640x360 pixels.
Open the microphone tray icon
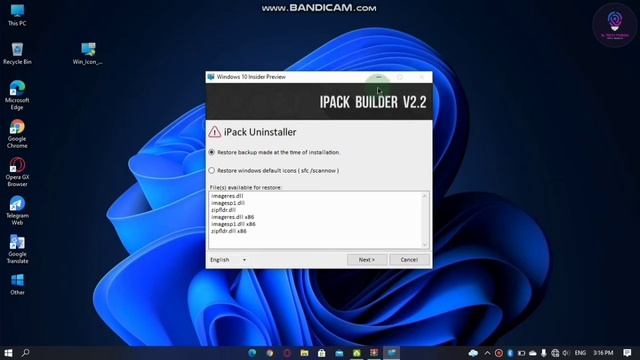[x=544, y=353]
